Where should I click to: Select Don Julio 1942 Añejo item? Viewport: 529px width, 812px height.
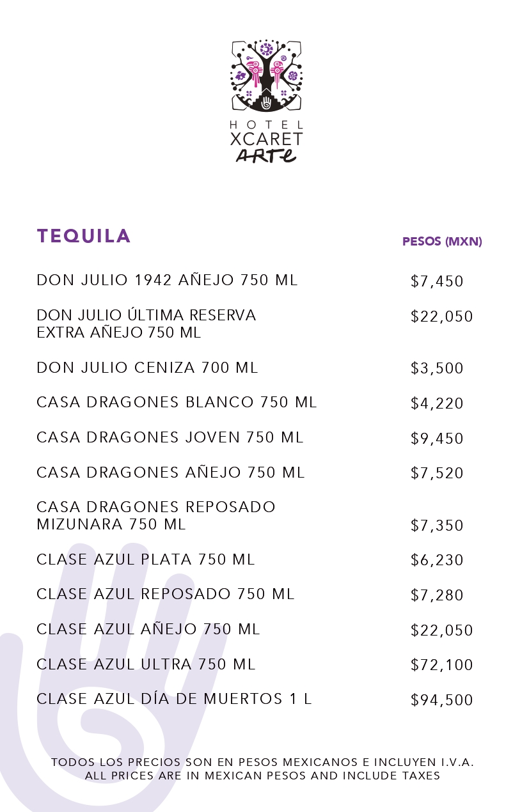167,280
